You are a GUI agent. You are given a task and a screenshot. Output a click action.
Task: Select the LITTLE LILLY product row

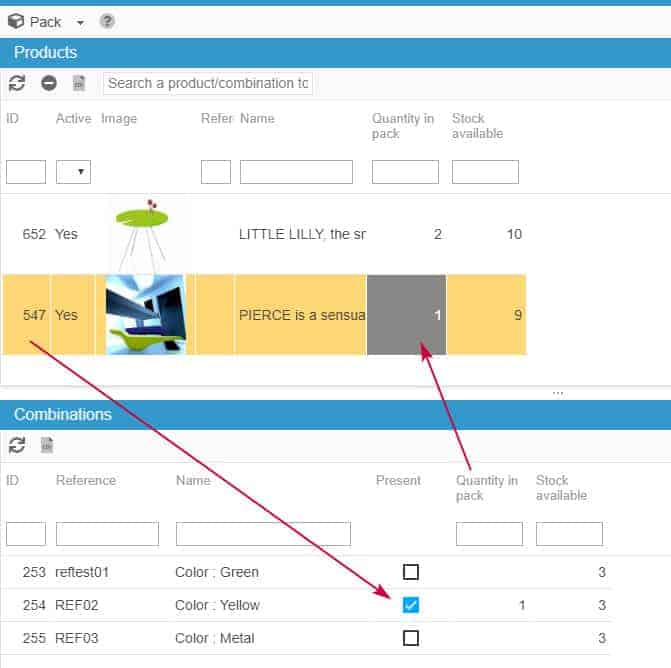[300, 234]
